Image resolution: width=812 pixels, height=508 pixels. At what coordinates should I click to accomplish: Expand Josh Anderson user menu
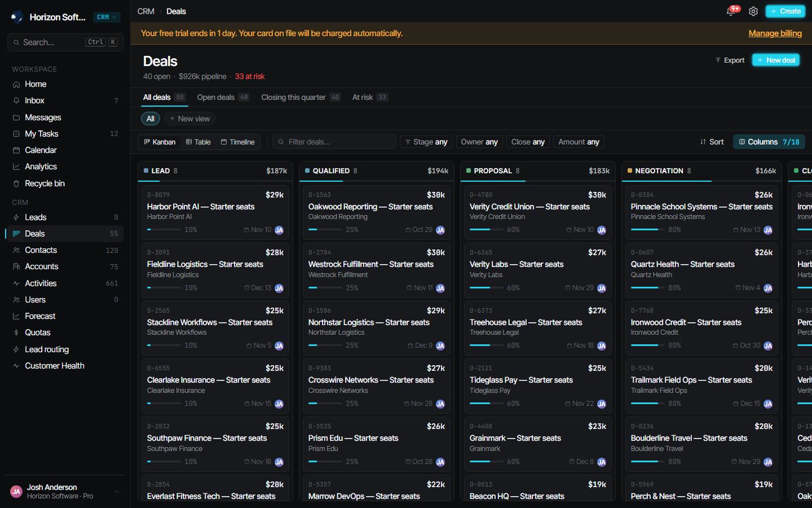65,492
